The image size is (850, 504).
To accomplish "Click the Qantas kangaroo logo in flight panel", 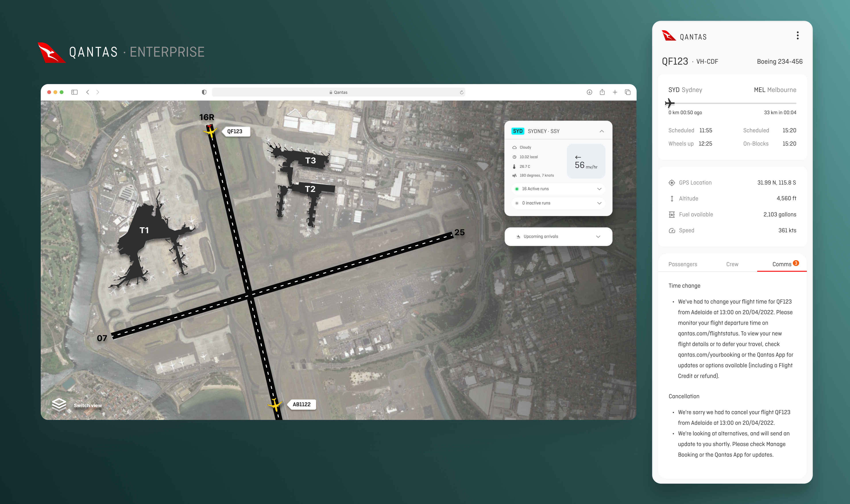I will point(669,35).
